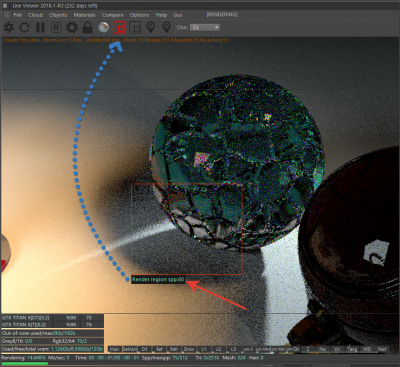Screen dimensions: 400x367
Task: Toggle the lock resolution padlock icon
Action: (x=87, y=27)
